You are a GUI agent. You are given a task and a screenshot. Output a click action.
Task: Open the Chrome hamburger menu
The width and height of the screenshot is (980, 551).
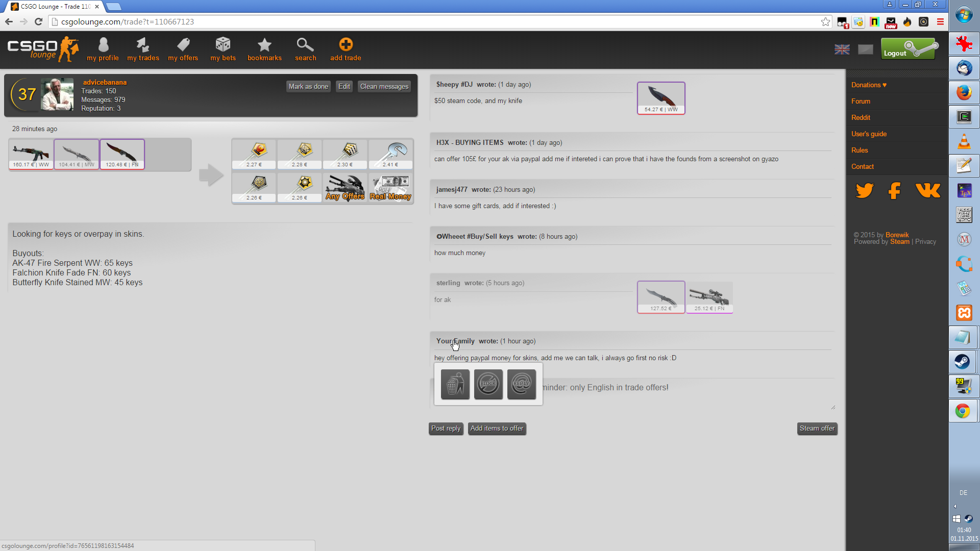coord(940,21)
